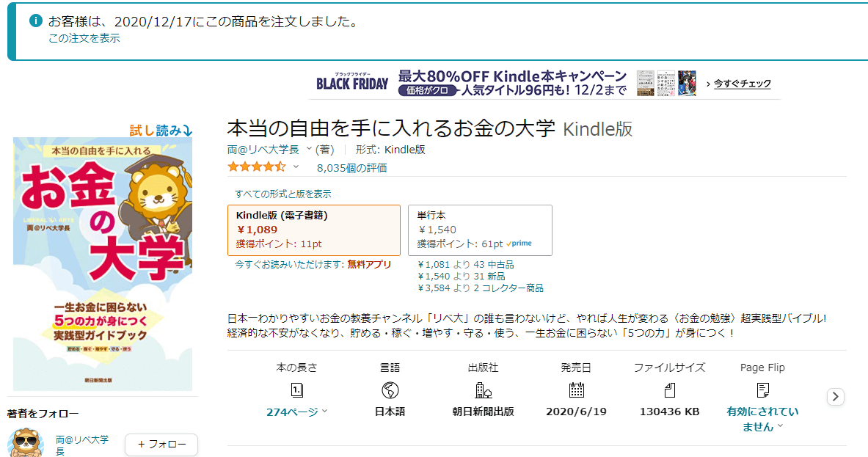
Task: Click the 形式: Kindle版 text
Action: coord(390,150)
